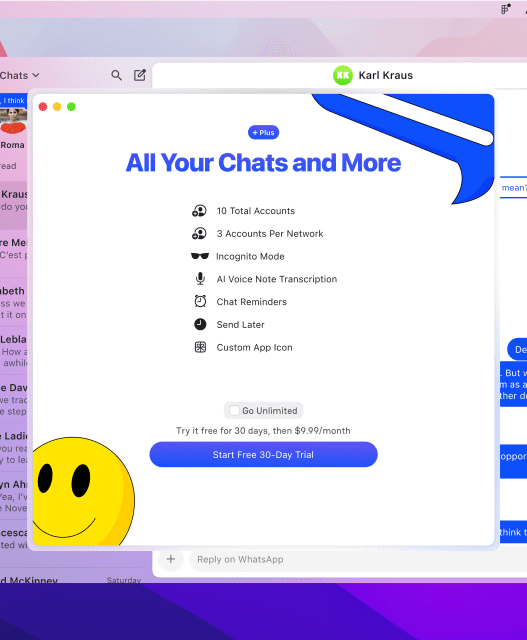Click the plus attachment button by the reply field

pos(171,559)
